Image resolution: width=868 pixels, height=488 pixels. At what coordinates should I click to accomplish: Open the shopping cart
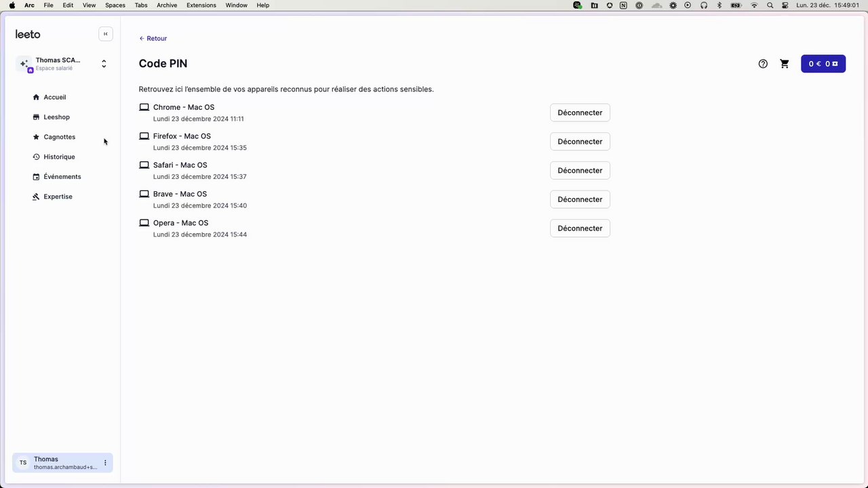click(785, 64)
